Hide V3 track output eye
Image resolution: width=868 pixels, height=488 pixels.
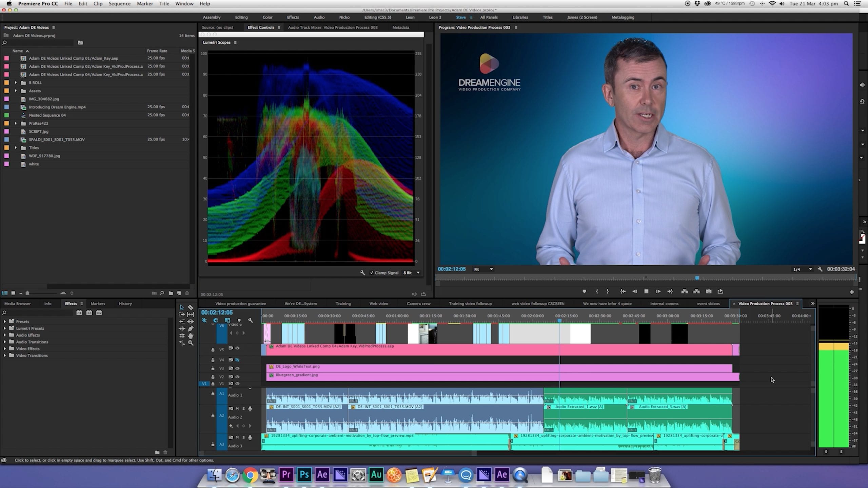(x=237, y=368)
